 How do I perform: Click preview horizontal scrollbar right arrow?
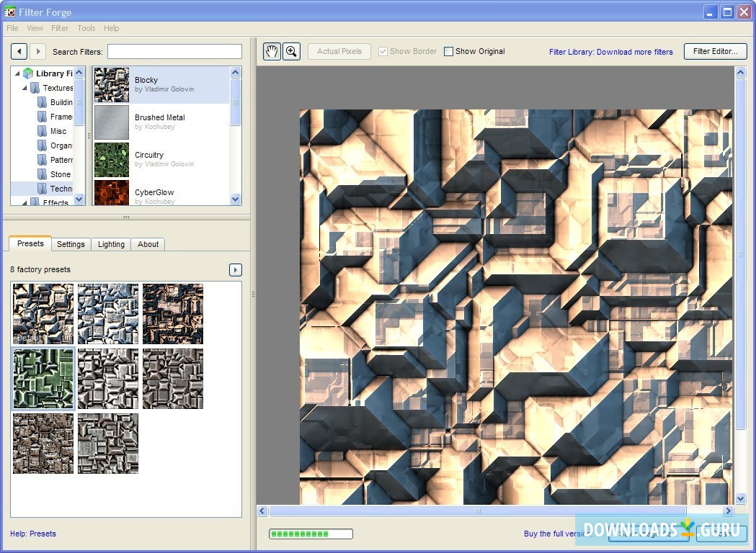click(728, 511)
